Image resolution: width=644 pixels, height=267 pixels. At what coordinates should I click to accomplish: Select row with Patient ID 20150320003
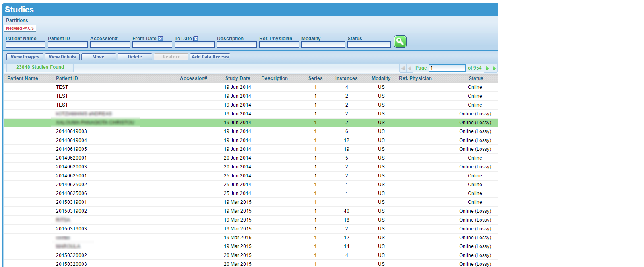click(x=251, y=264)
